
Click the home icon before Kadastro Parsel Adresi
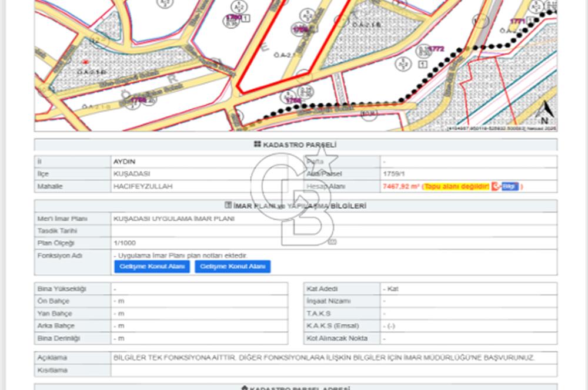point(244,388)
